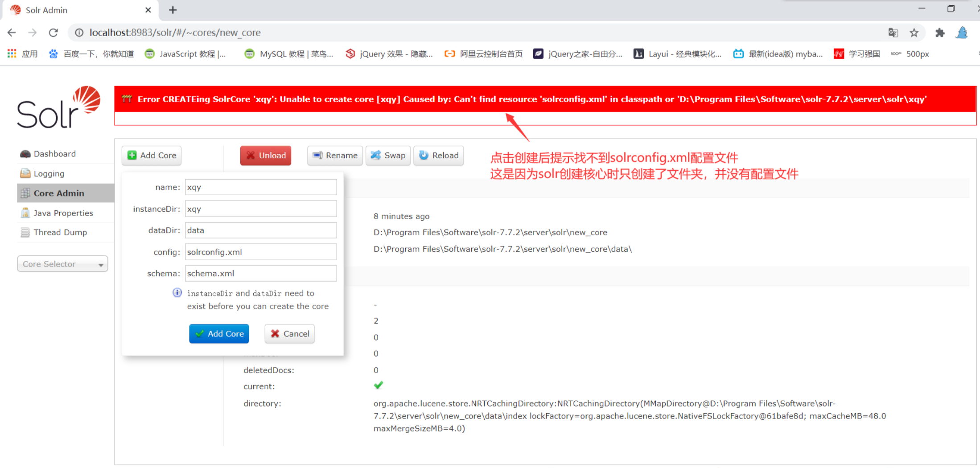The width and height of the screenshot is (980, 468).
Task: Confirm with the Add Core button
Action: pos(219,333)
